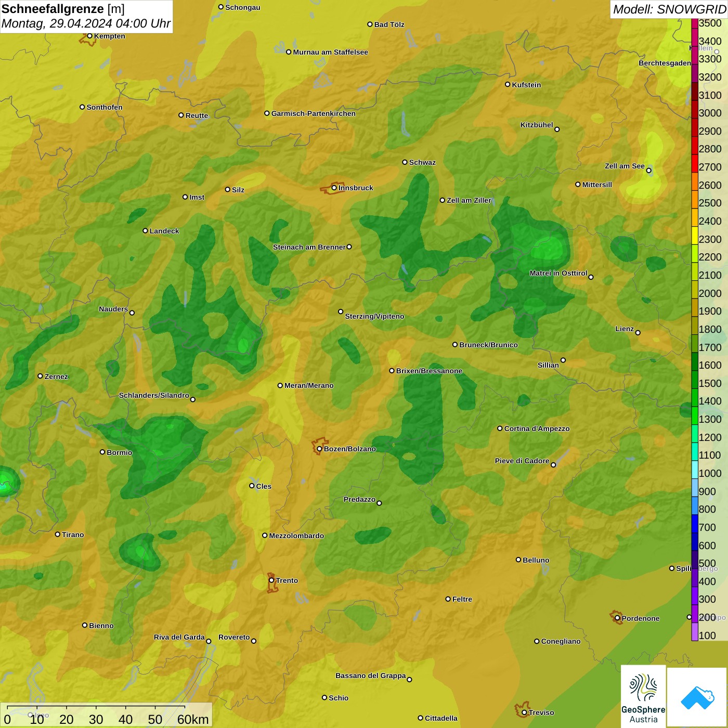Click the Belluno location dot

(518, 560)
